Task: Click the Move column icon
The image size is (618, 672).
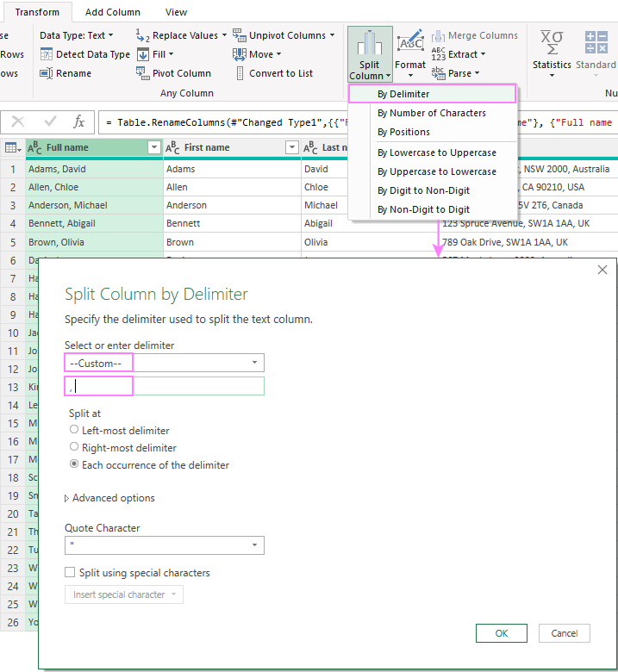Action: click(240, 54)
